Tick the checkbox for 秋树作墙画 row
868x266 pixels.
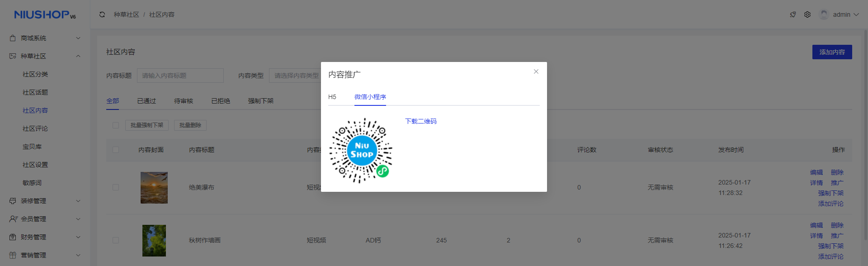116,240
